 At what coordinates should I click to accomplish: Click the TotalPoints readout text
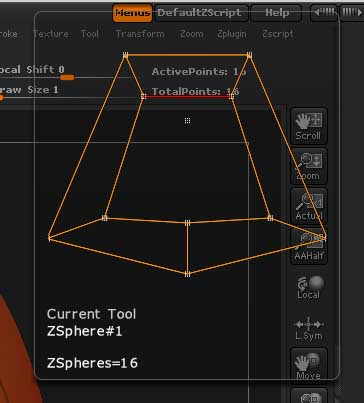click(195, 91)
